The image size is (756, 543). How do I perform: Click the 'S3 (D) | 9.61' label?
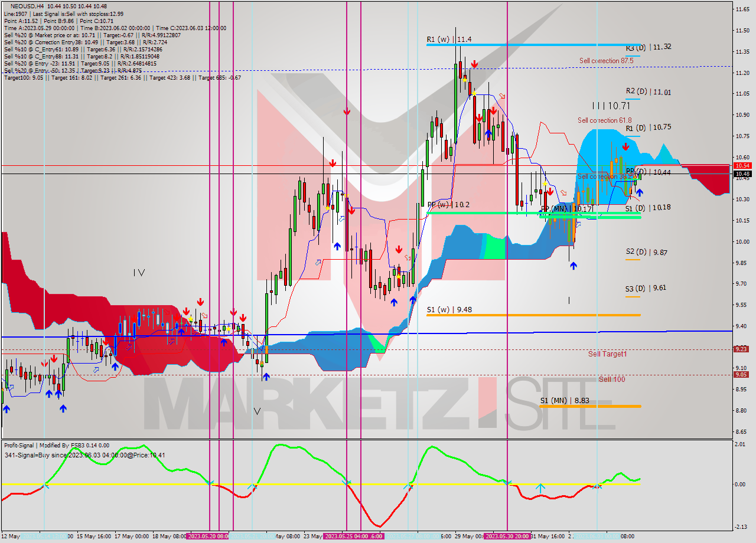point(646,288)
